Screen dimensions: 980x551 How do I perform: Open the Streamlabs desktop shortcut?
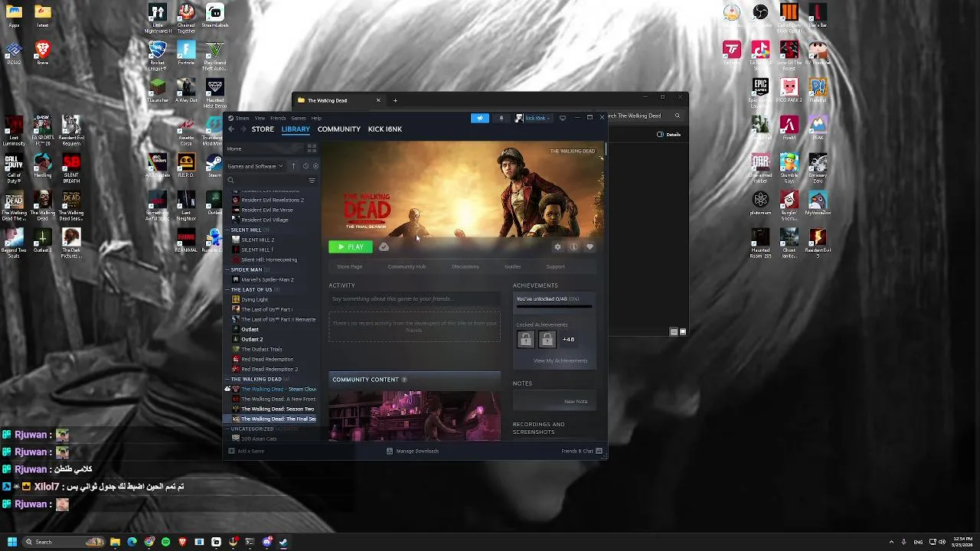(x=215, y=17)
